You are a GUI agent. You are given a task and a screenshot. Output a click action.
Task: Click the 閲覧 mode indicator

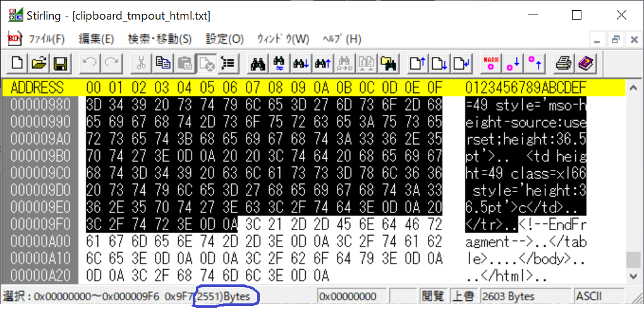pyautogui.click(x=434, y=296)
